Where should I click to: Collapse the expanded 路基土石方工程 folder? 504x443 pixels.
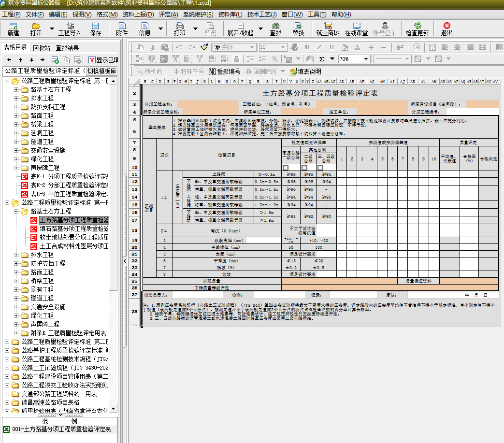(x=16, y=212)
